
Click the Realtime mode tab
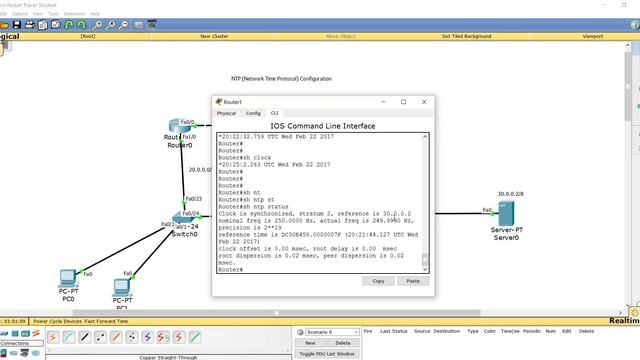(x=624, y=321)
